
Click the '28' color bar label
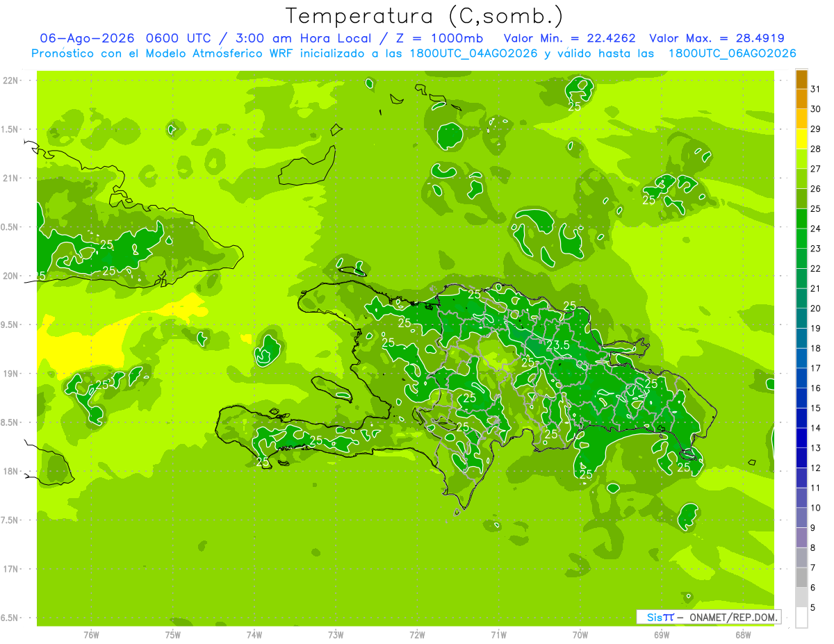click(816, 149)
